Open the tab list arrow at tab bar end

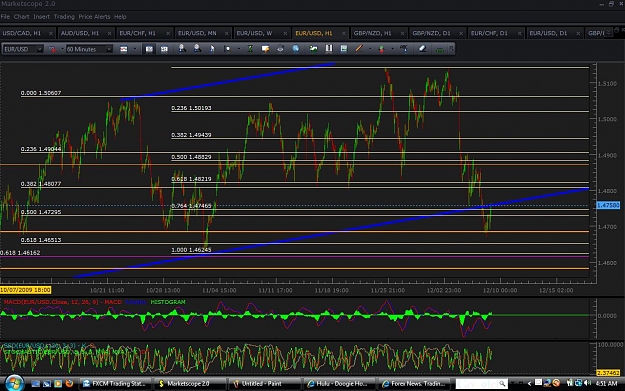point(608,32)
